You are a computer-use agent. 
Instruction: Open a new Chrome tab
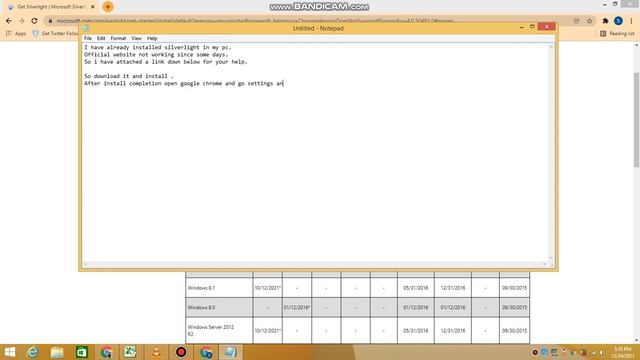click(x=108, y=7)
